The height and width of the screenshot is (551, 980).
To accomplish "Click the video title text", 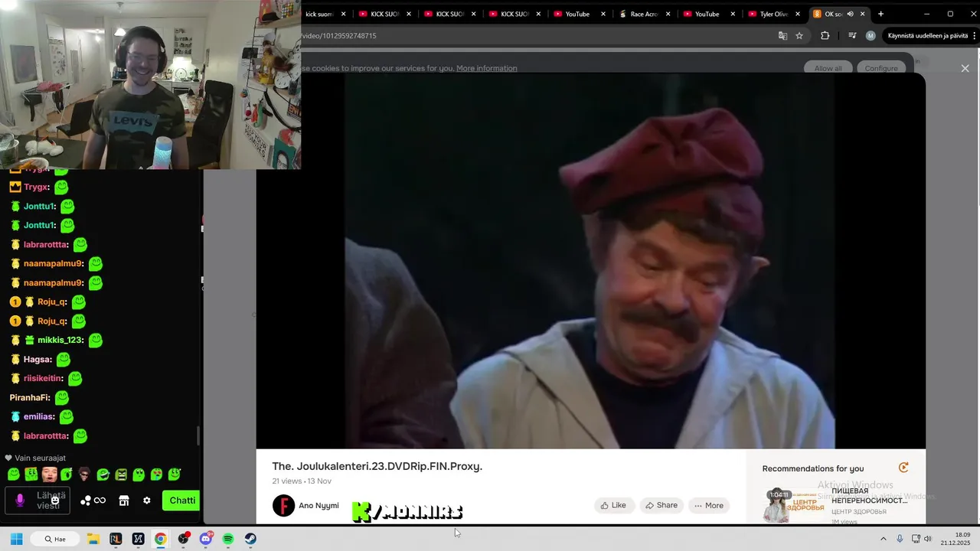I will pos(377,466).
